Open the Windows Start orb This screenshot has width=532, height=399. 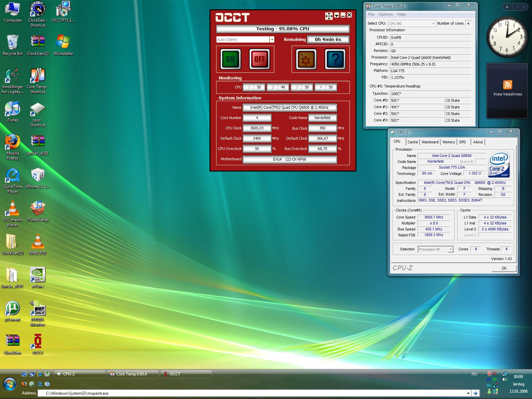pos(10,385)
